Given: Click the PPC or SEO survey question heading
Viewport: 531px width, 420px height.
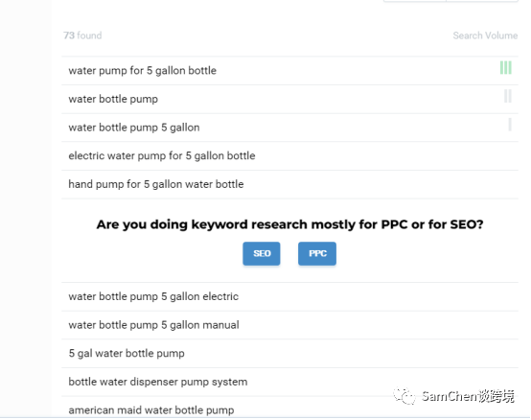Looking at the screenshot, I should click(289, 224).
